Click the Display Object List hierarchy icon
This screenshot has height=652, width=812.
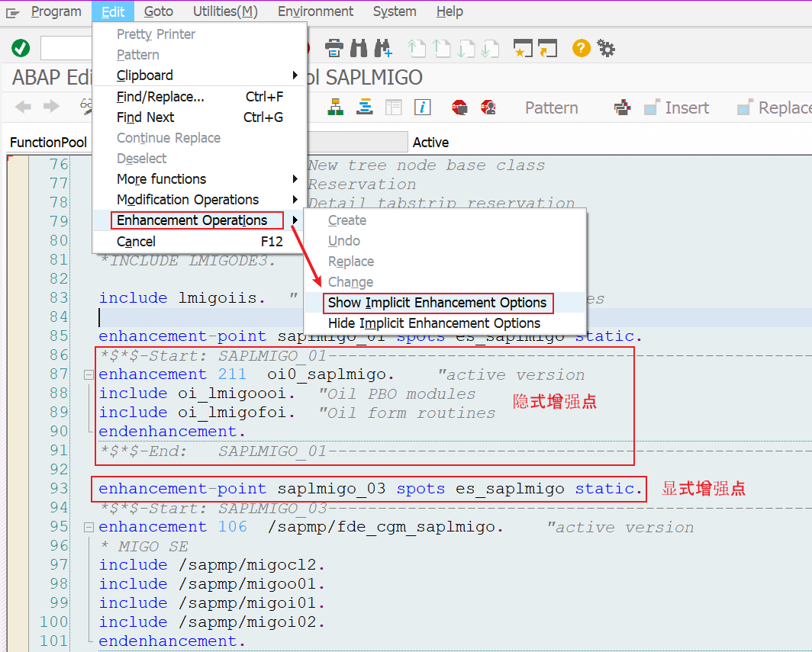coord(336,107)
